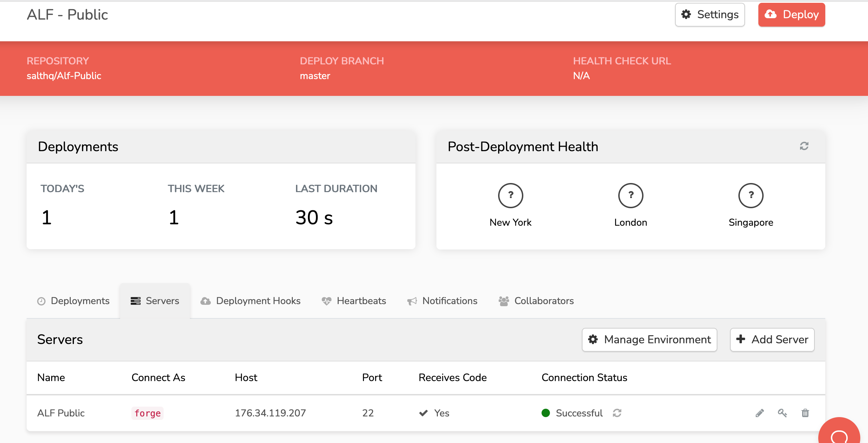Refresh Post-Deployment Health panel
Image resolution: width=868 pixels, height=443 pixels.
(804, 146)
